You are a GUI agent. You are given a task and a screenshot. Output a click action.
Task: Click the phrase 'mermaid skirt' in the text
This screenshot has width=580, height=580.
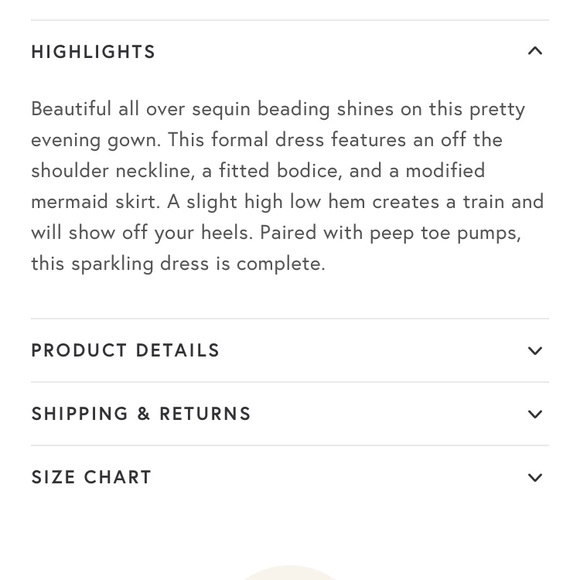[96, 202]
